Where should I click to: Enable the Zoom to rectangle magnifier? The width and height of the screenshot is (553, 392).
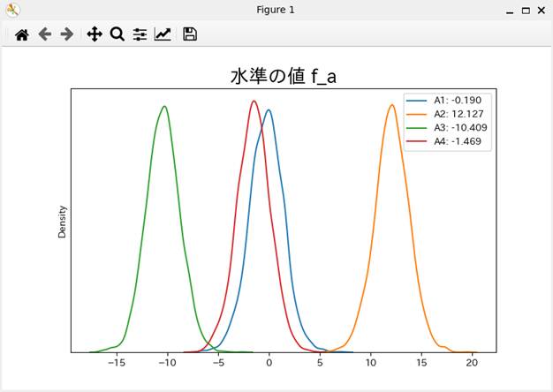tap(117, 34)
